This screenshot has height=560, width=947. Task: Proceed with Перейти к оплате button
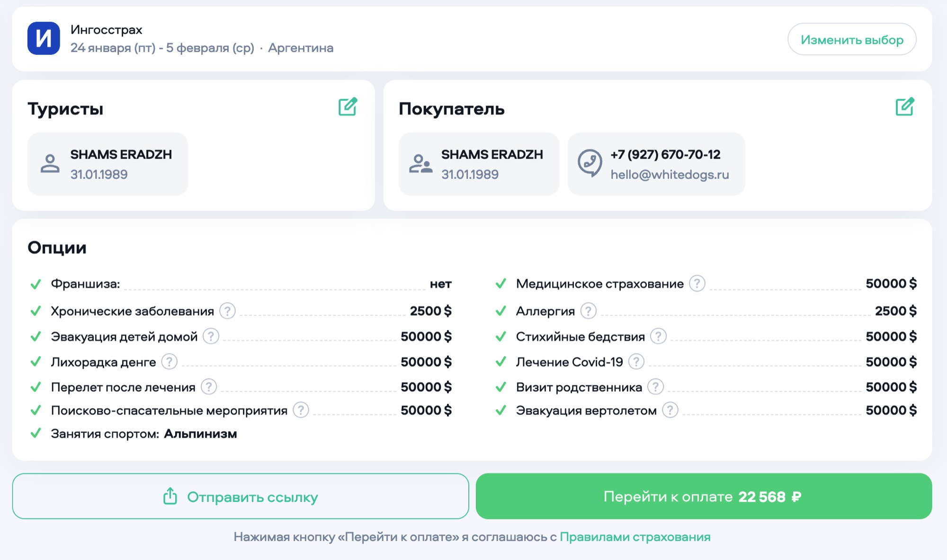coord(703,496)
